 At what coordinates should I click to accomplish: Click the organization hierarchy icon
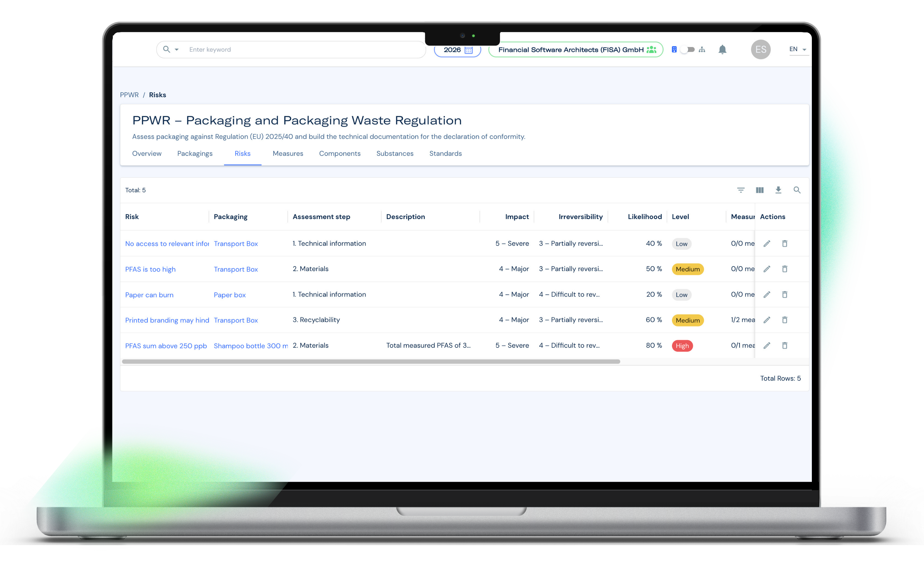click(x=702, y=50)
